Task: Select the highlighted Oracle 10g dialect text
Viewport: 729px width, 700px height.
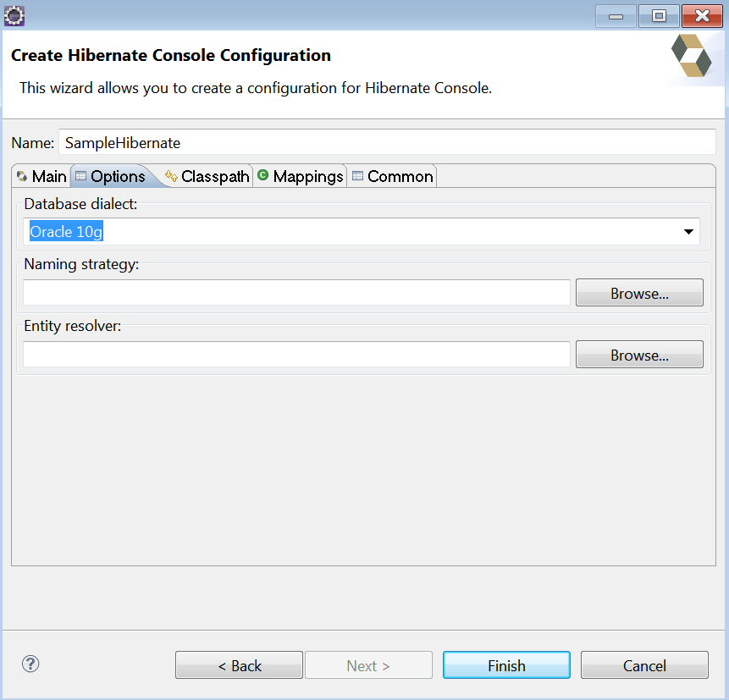Action: pos(66,231)
